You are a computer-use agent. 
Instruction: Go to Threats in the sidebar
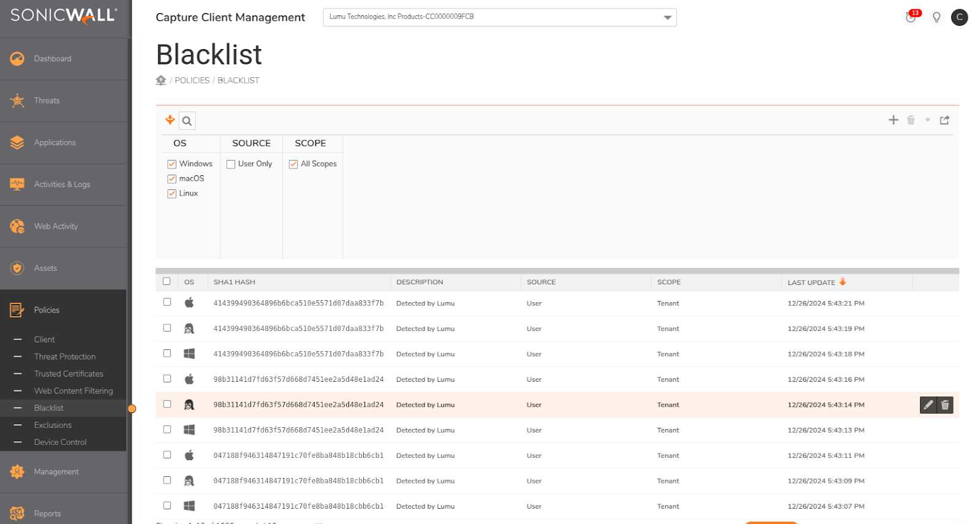pyautogui.click(x=47, y=101)
